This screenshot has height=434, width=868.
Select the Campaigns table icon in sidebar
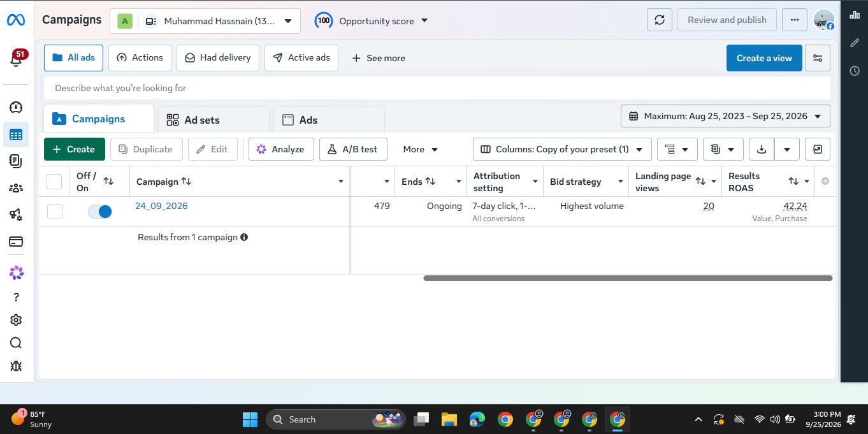[16, 134]
